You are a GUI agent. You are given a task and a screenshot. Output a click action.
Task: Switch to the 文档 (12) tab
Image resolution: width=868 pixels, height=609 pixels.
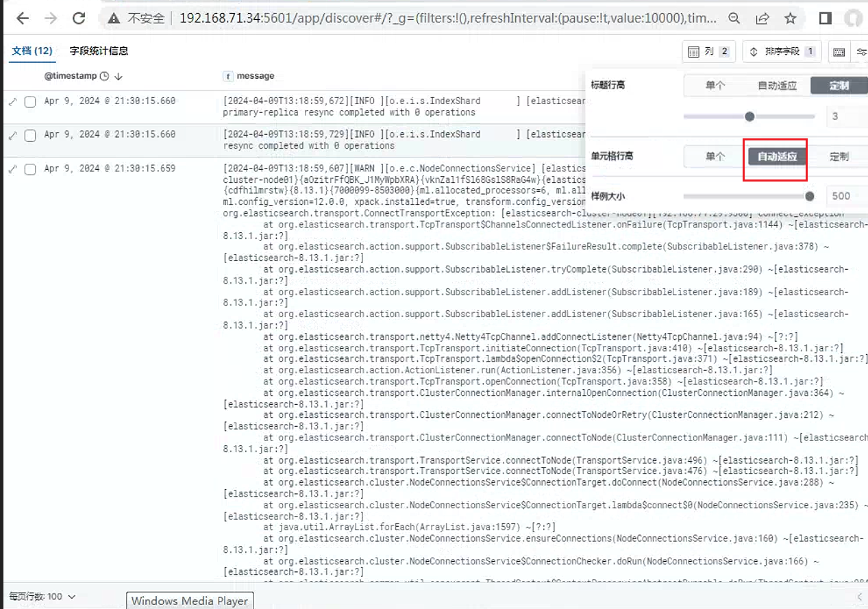(32, 51)
